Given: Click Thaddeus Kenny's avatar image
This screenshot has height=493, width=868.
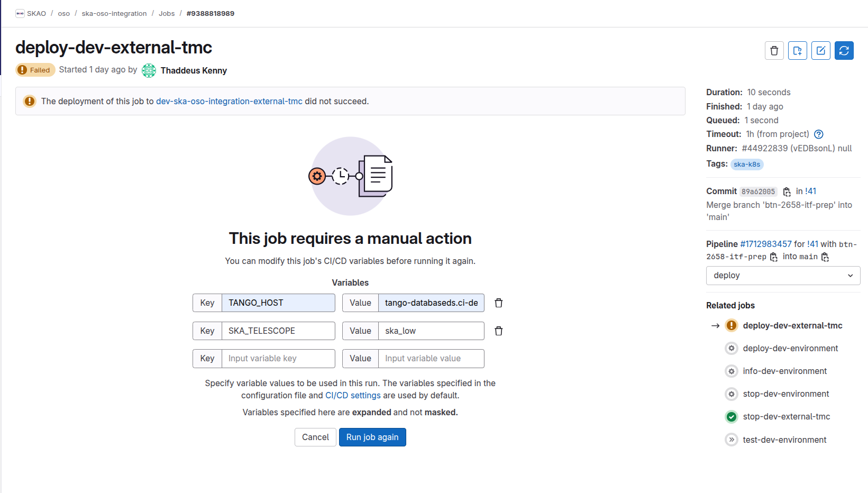Looking at the screenshot, I should 149,70.
